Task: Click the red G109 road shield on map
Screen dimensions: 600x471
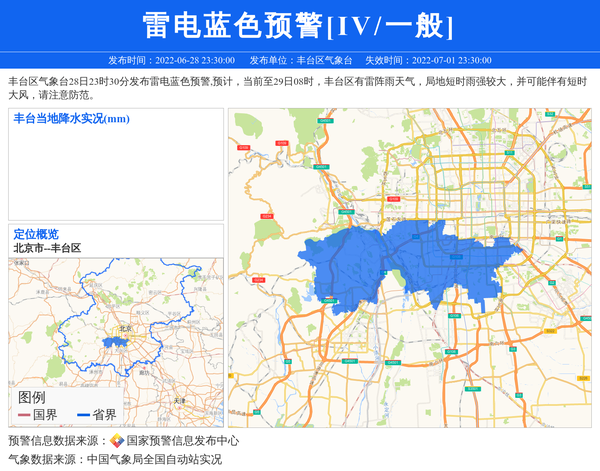Action: coord(244,145)
